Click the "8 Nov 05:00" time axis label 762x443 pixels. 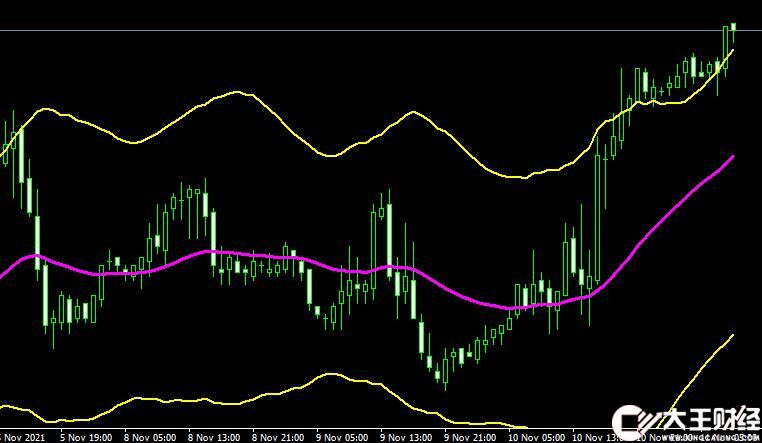click(150, 437)
